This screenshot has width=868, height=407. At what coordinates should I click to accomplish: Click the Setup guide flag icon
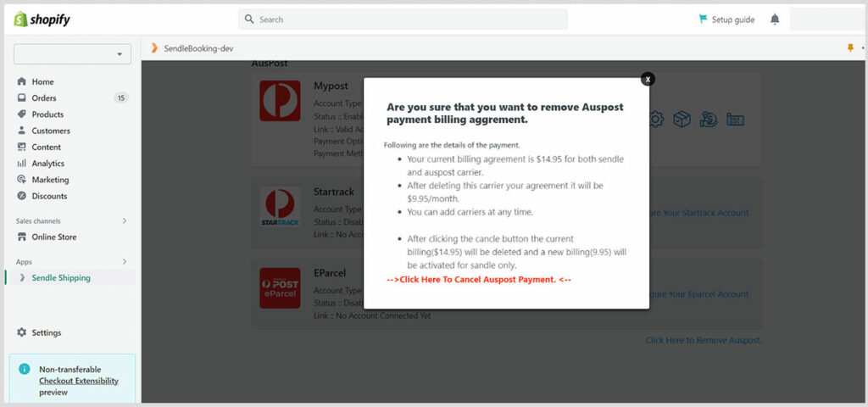click(x=703, y=19)
